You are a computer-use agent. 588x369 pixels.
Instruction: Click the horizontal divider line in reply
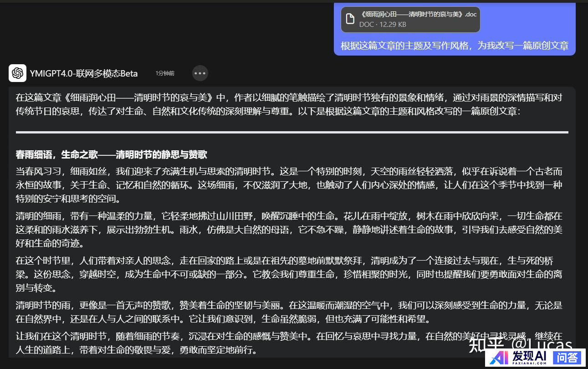click(291, 132)
